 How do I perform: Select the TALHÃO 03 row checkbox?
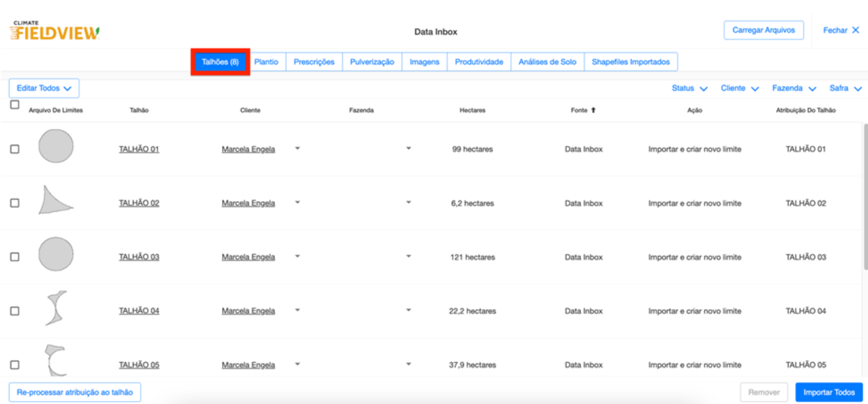pos(15,257)
